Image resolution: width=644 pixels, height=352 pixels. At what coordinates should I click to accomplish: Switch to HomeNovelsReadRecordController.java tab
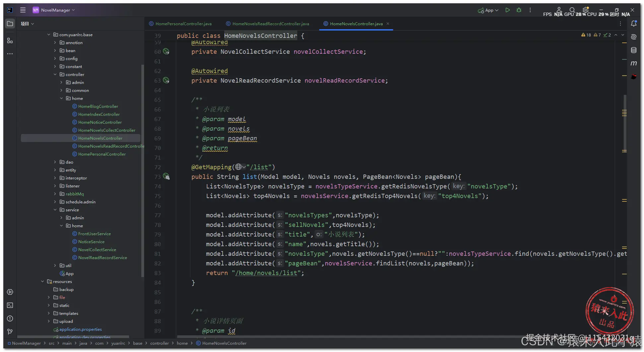point(267,24)
